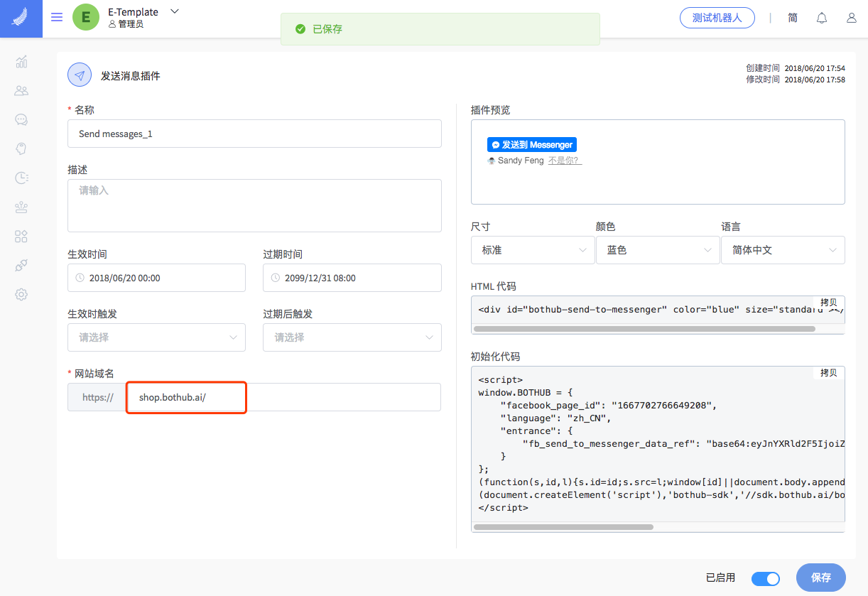The image size is (868, 596).
Task: Open notifications bell
Action: (822, 18)
